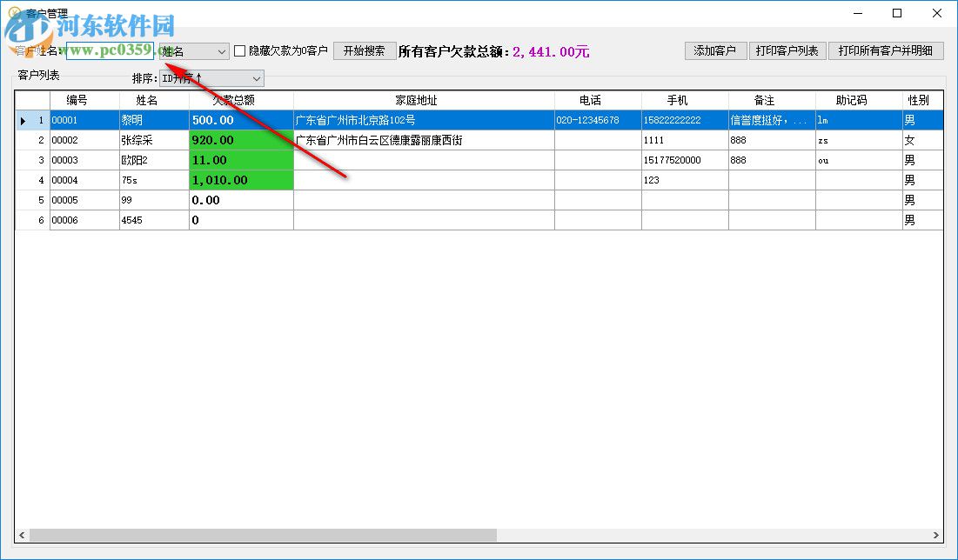Click the mnemonic code cell lm
Viewport: 958px width, 560px height.
859,120
